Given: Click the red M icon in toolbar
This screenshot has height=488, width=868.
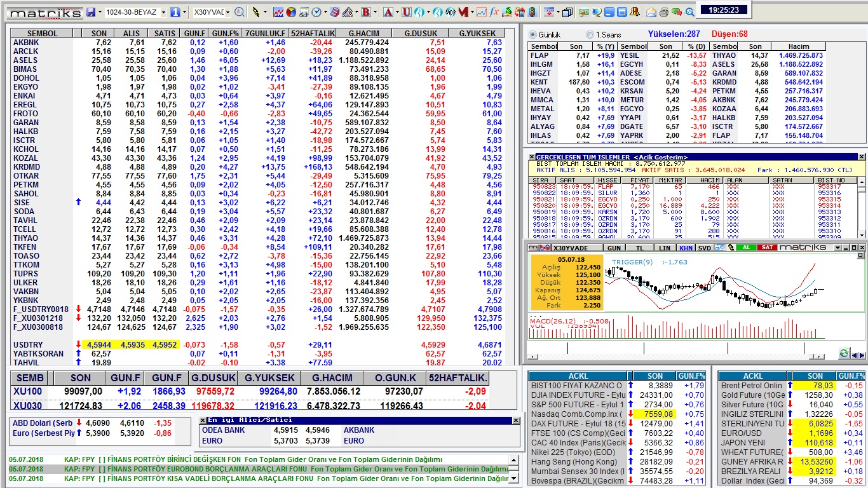Looking at the screenshot, I should pyautogui.click(x=464, y=12).
